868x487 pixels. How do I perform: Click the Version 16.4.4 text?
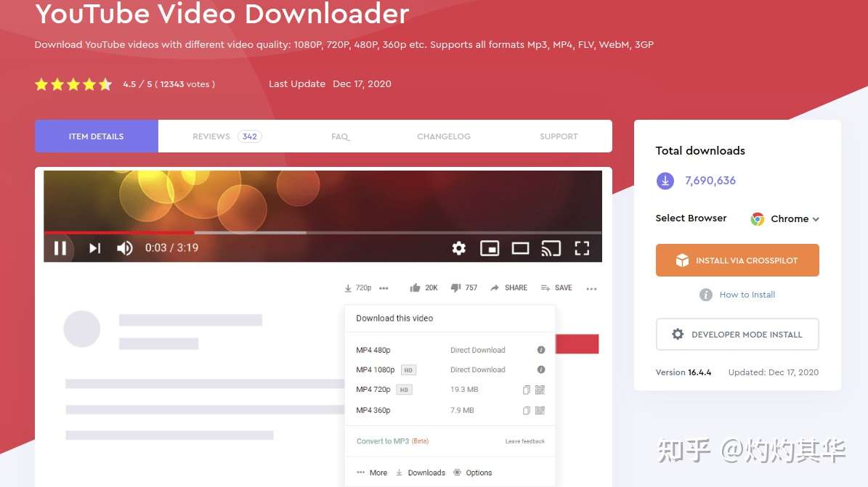[683, 372]
